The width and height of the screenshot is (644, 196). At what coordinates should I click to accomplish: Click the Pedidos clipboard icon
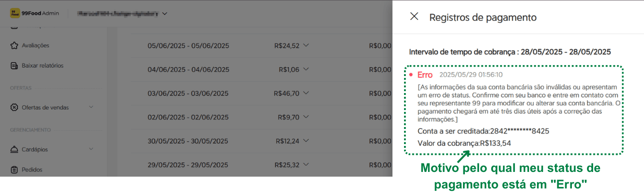14,170
